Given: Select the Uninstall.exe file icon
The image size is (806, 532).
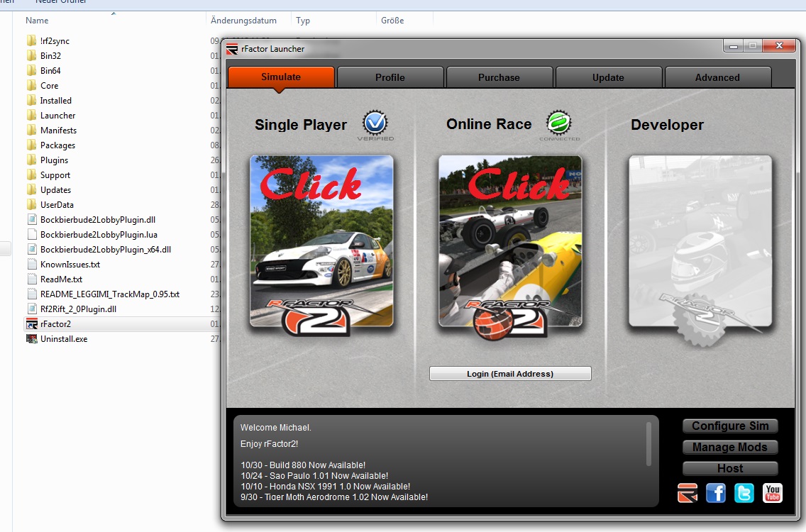Looking at the screenshot, I should (31, 339).
